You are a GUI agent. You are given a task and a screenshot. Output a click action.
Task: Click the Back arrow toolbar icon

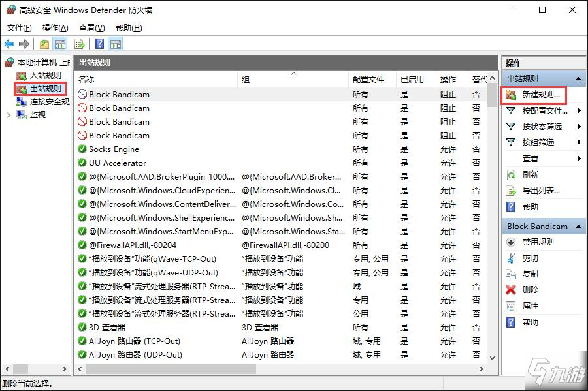(x=9, y=44)
